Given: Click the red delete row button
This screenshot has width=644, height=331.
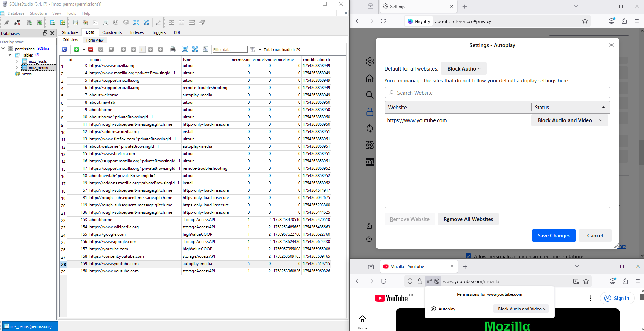Looking at the screenshot, I should click(91, 49).
